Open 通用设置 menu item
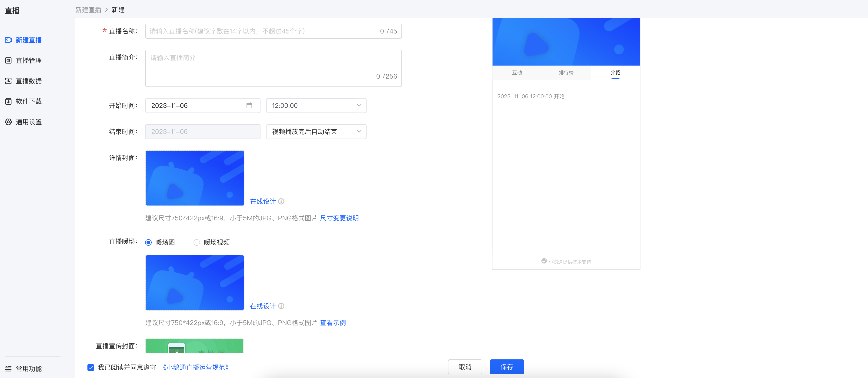 coord(29,122)
